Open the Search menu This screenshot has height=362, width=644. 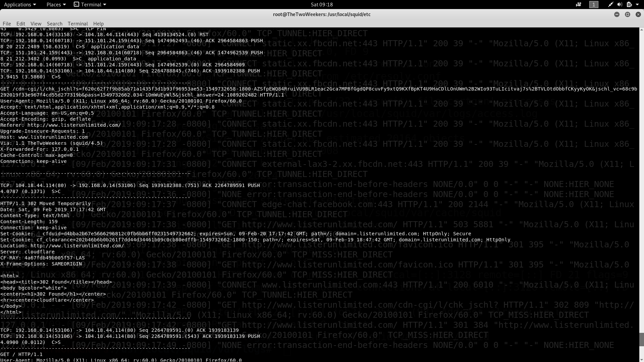[55, 23]
